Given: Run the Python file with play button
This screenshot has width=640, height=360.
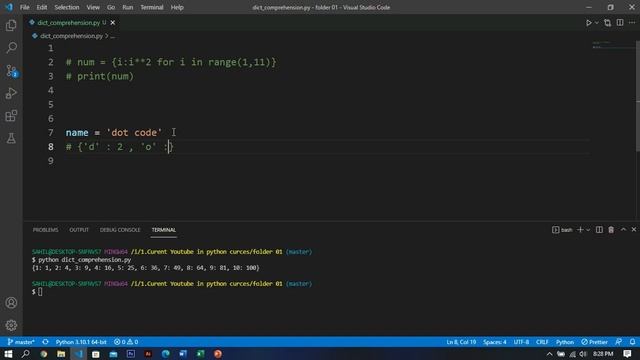Looking at the screenshot, I should coord(589,23).
